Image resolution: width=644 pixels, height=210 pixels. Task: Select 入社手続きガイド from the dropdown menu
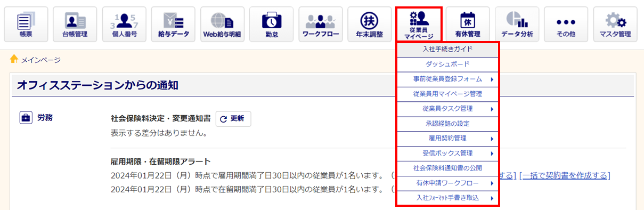click(448, 49)
